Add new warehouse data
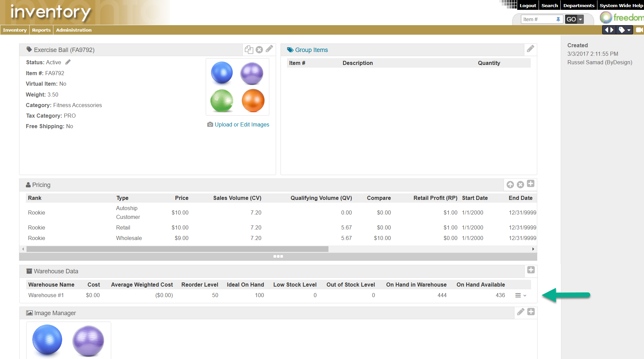This screenshot has width=644, height=359. [531, 270]
